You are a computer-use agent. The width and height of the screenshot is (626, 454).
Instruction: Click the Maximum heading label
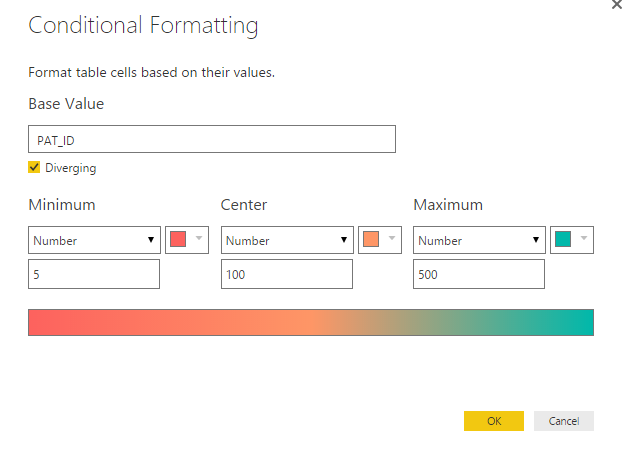(x=448, y=204)
